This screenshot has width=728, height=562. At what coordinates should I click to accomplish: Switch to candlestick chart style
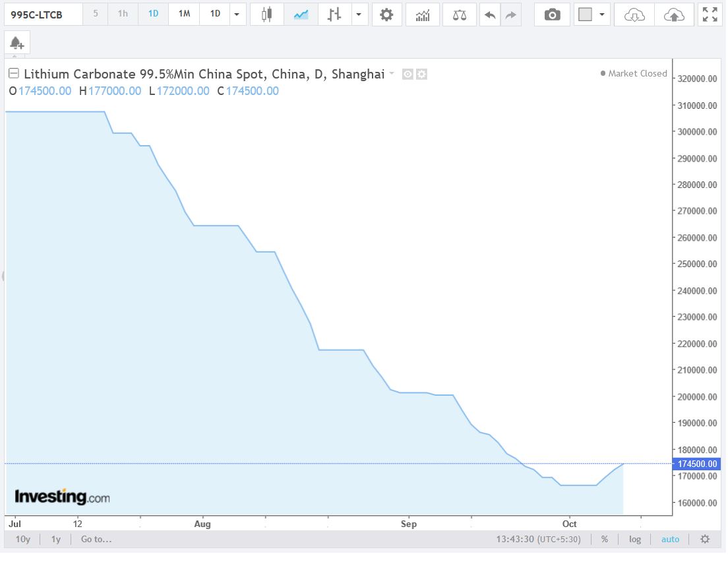[267, 14]
